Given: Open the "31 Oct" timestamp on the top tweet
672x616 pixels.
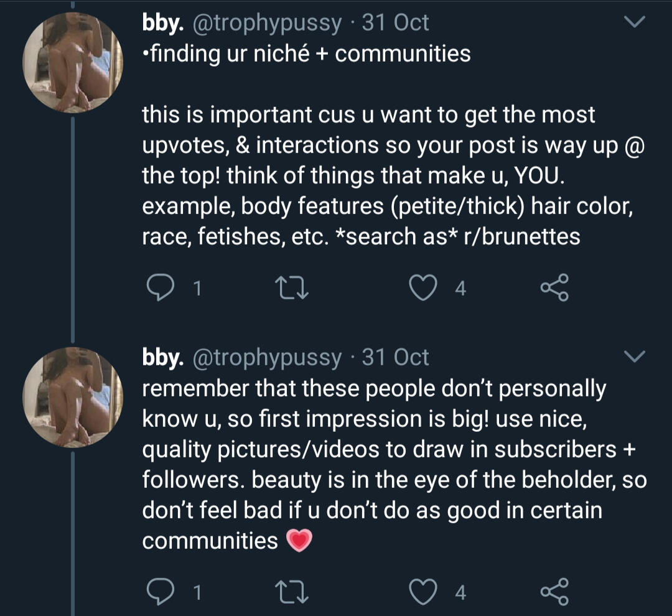Looking at the screenshot, I should 395,23.
